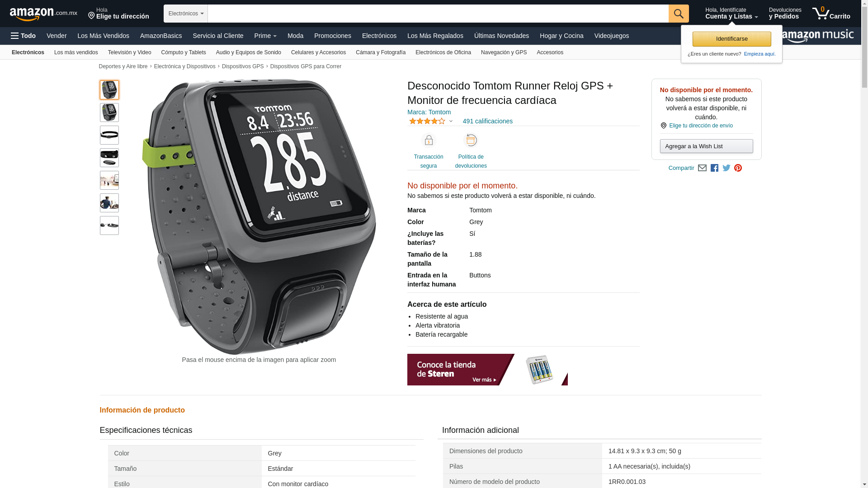Add the item with Agregar a la Wish List
This screenshot has height=488, width=868.
[x=706, y=146]
